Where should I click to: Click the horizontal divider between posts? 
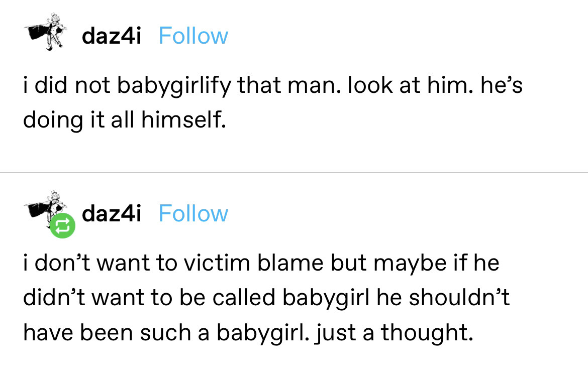294,172
